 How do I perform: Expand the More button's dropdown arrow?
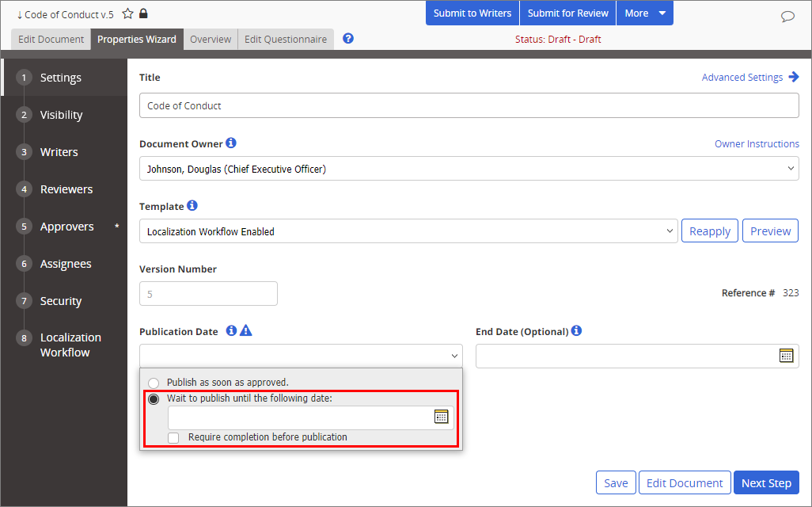[x=662, y=13]
